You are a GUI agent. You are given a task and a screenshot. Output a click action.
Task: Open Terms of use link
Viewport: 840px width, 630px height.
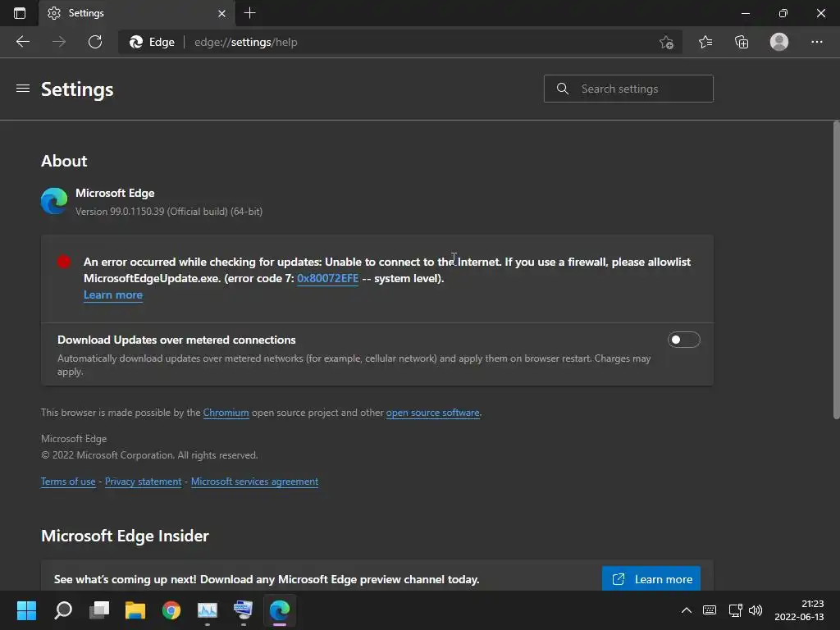pos(68,482)
